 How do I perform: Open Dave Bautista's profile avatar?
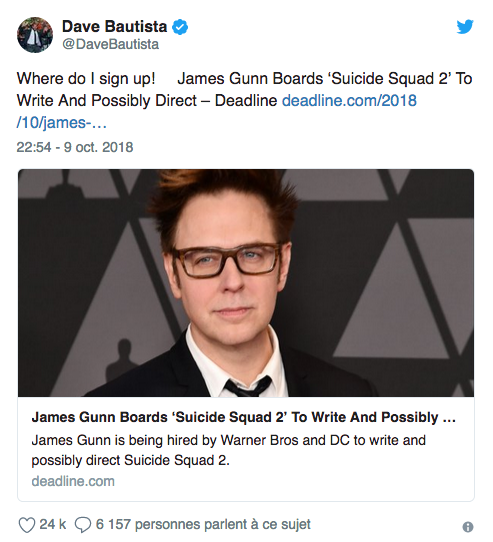pyautogui.click(x=35, y=35)
